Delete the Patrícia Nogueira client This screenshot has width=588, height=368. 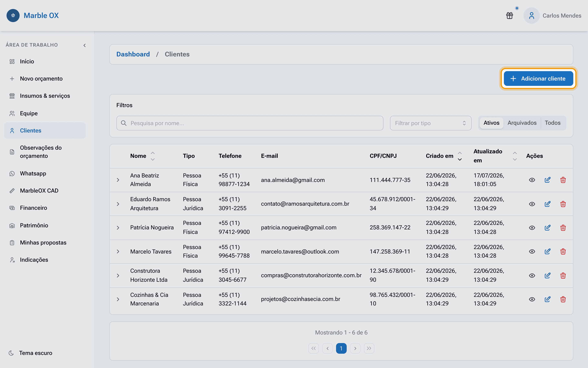click(x=563, y=228)
